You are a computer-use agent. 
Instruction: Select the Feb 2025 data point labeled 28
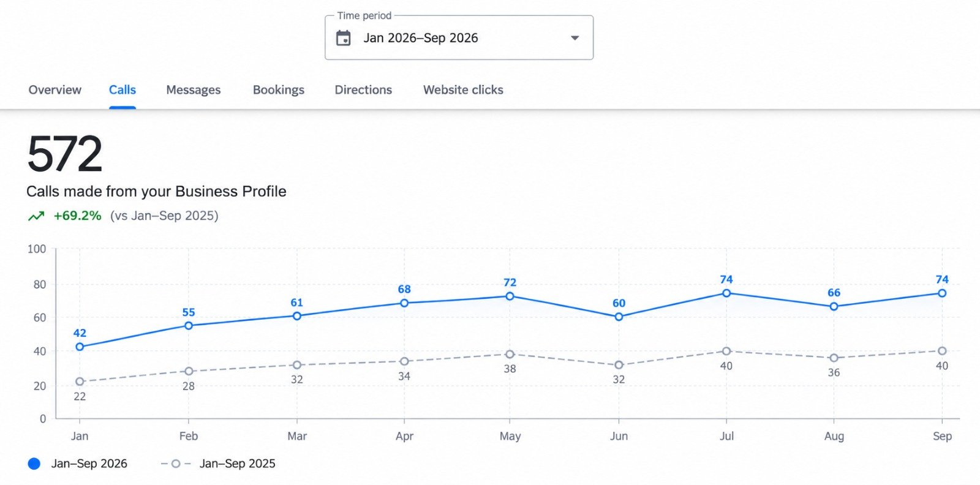coord(189,371)
